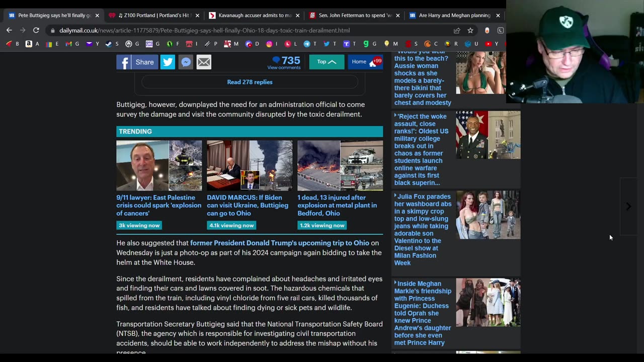The height and width of the screenshot is (362, 644).
Task: Open Bedford metal plant explosion story link
Action: click(337, 205)
